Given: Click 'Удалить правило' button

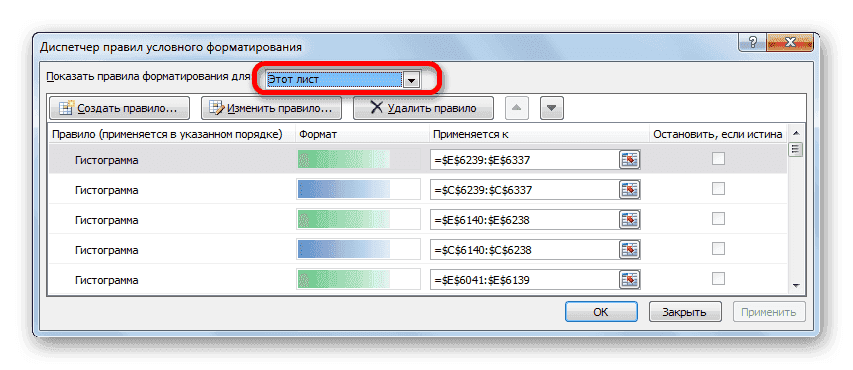Looking at the screenshot, I should [423, 108].
